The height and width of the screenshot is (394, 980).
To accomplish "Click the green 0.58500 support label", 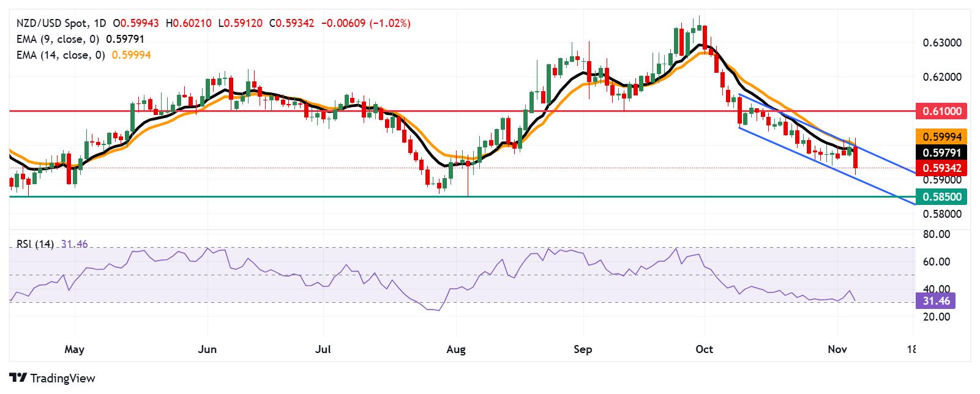I will coord(942,197).
